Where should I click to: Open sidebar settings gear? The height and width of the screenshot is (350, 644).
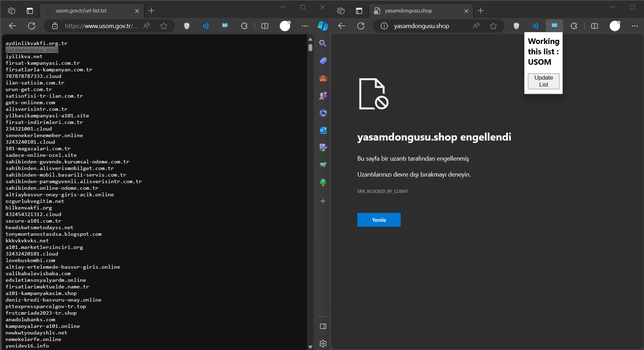tap(323, 344)
